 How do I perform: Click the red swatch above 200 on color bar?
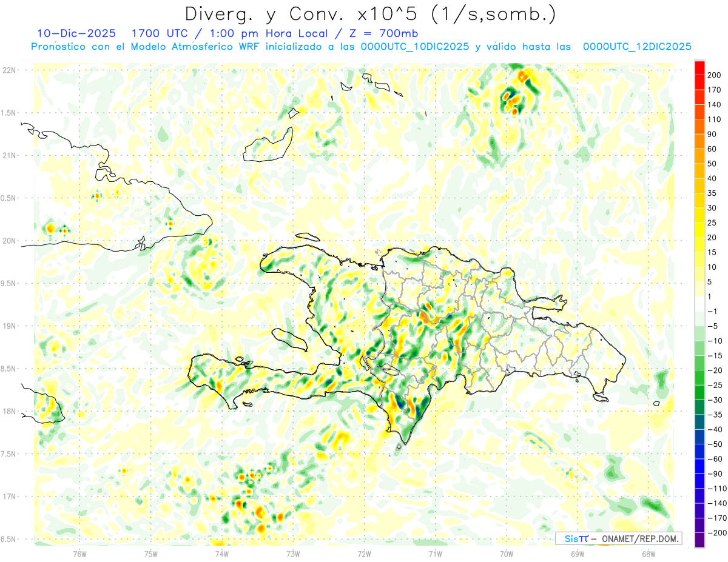(x=699, y=68)
